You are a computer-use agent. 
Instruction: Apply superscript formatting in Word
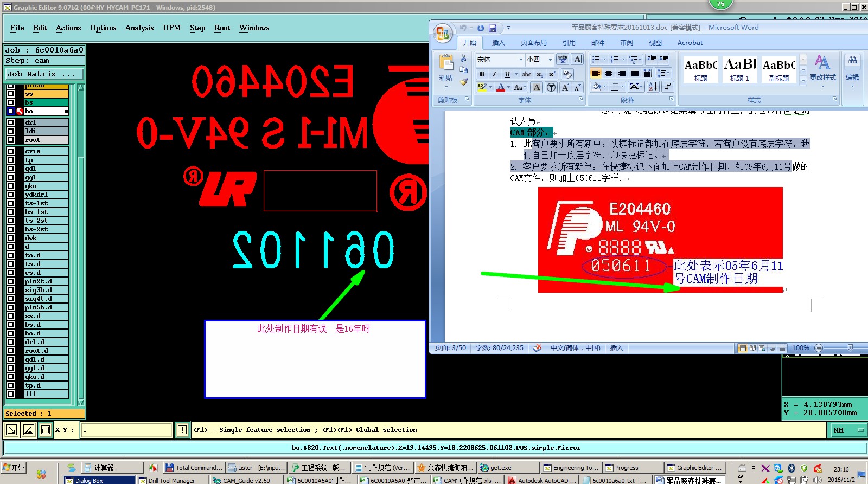552,74
